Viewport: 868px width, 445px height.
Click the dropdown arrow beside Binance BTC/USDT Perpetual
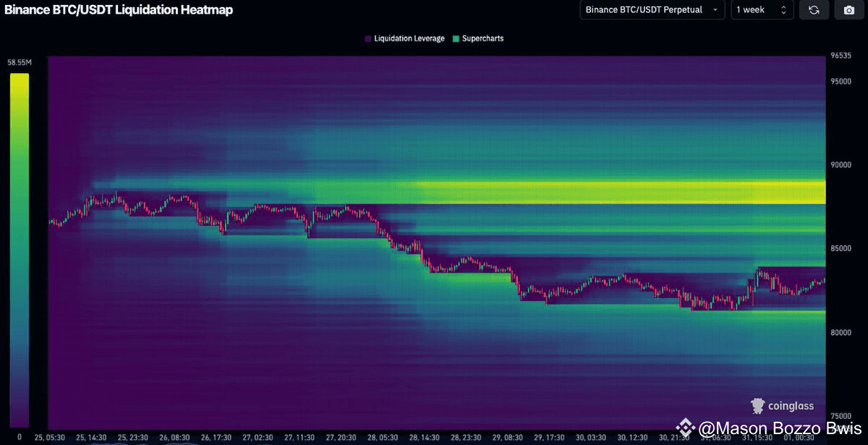click(x=716, y=9)
